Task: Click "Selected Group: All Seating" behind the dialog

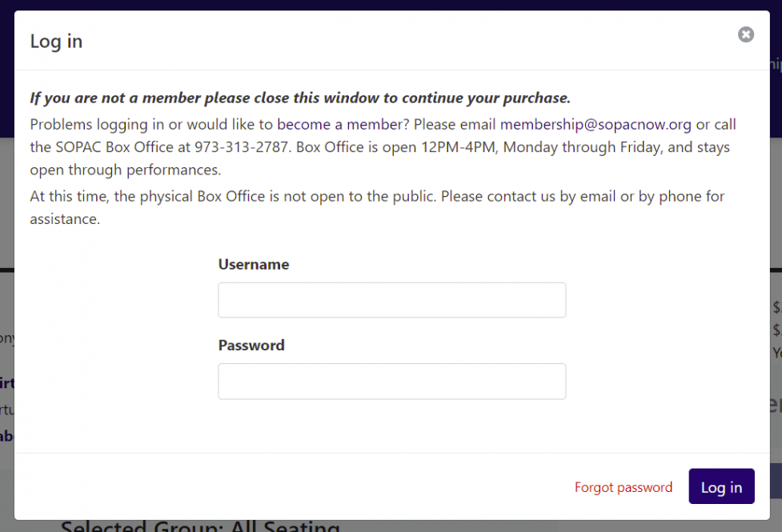Action: pyautogui.click(x=200, y=526)
